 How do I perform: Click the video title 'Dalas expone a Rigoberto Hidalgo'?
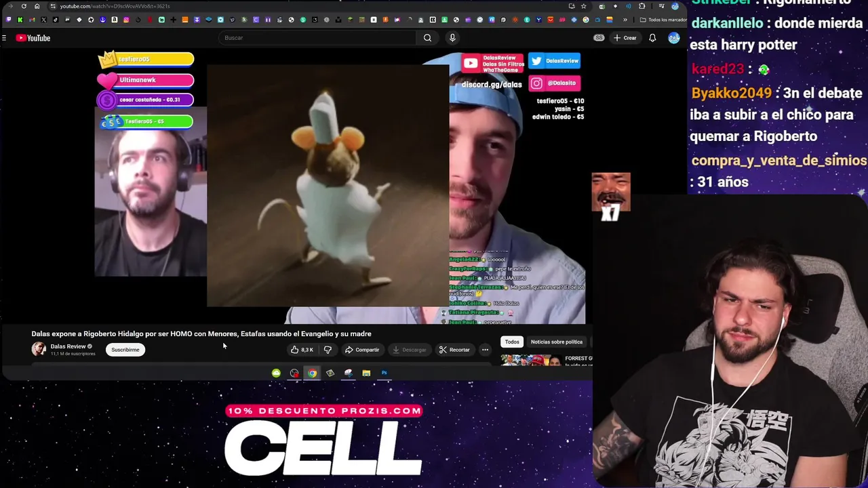click(201, 333)
